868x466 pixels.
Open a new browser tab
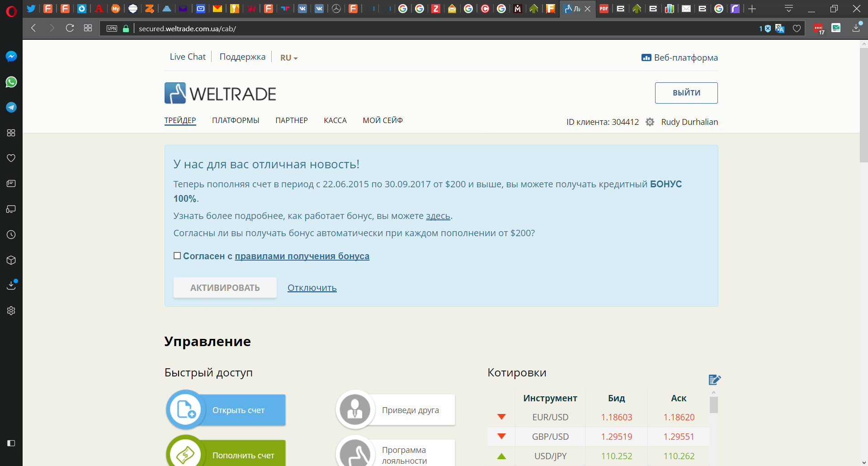click(752, 9)
